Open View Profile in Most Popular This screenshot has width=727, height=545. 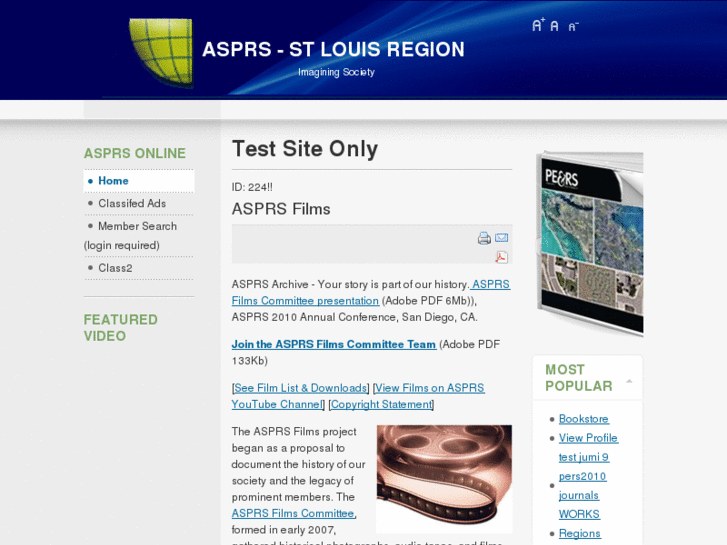(x=588, y=438)
